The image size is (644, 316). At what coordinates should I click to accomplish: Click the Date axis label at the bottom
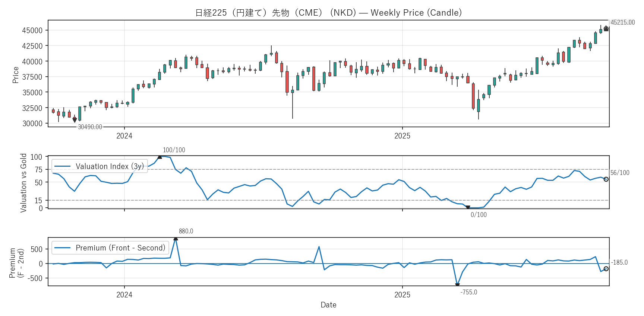tap(328, 305)
